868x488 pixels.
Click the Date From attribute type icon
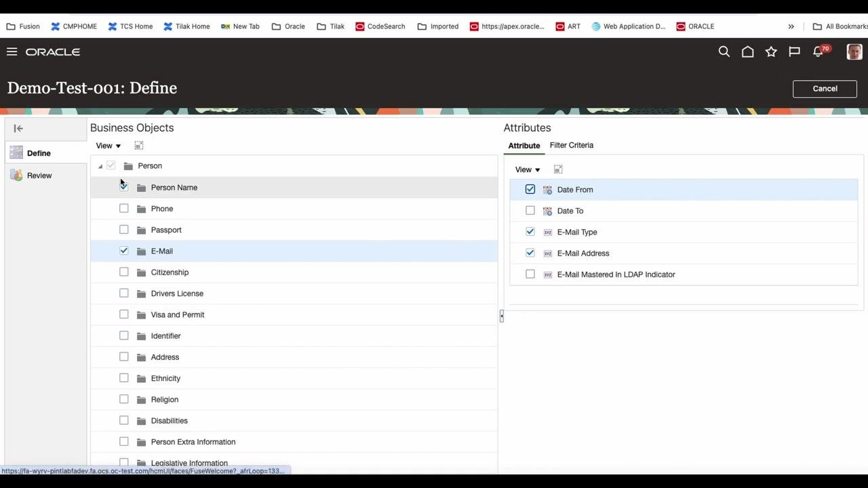[x=547, y=190]
